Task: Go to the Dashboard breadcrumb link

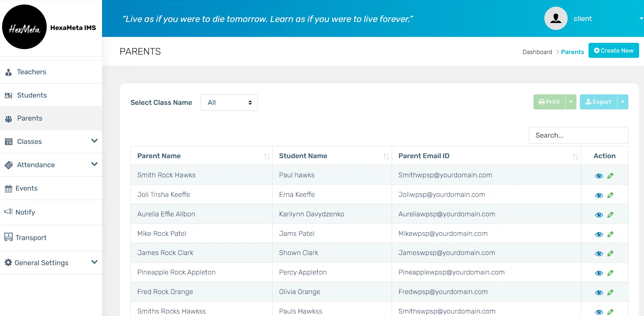Action: [537, 52]
